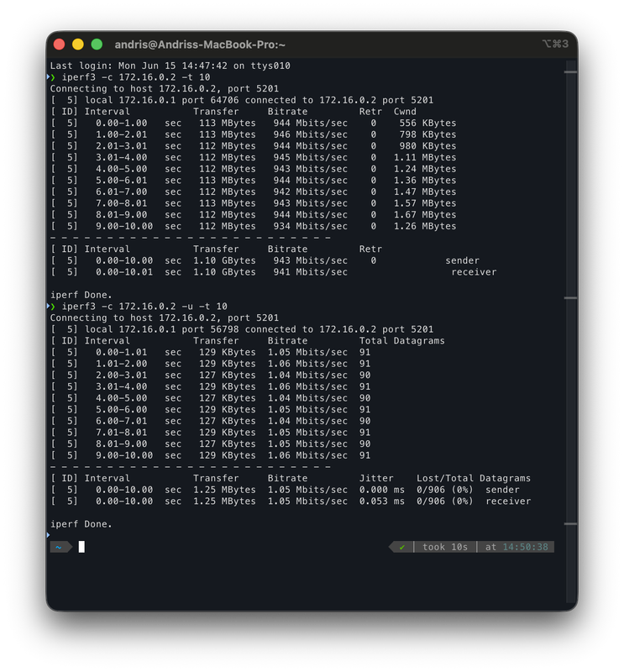Click the UDP interval '2.00-3.01' row
The image size is (624, 672).
point(210,375)
